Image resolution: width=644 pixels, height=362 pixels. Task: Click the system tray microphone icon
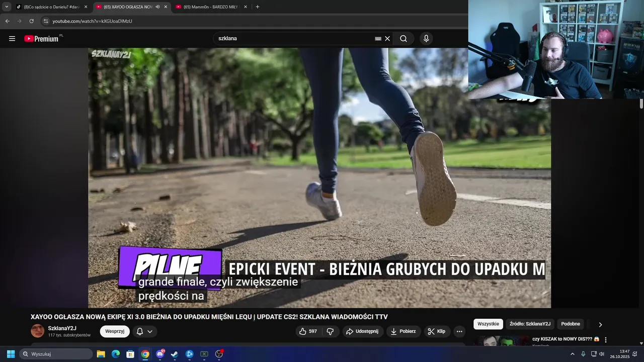(x=583, y=354)
